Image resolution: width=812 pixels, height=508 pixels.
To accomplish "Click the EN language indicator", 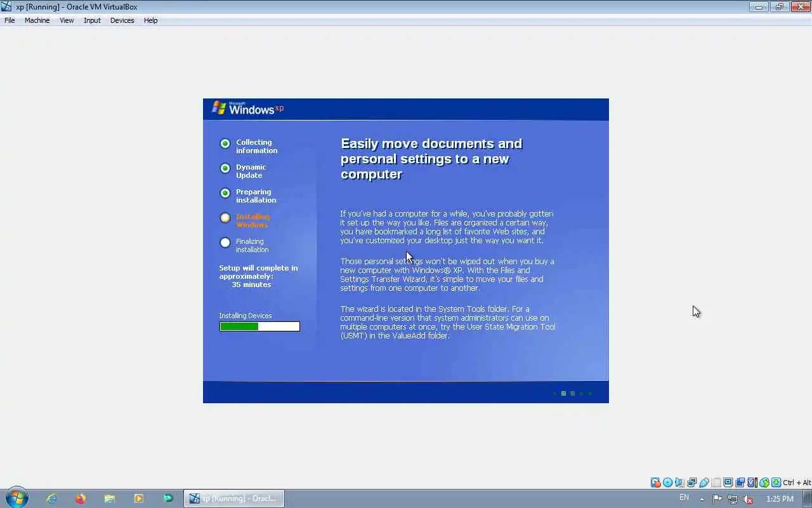I will pyautogui.click(x=684, y=497).
